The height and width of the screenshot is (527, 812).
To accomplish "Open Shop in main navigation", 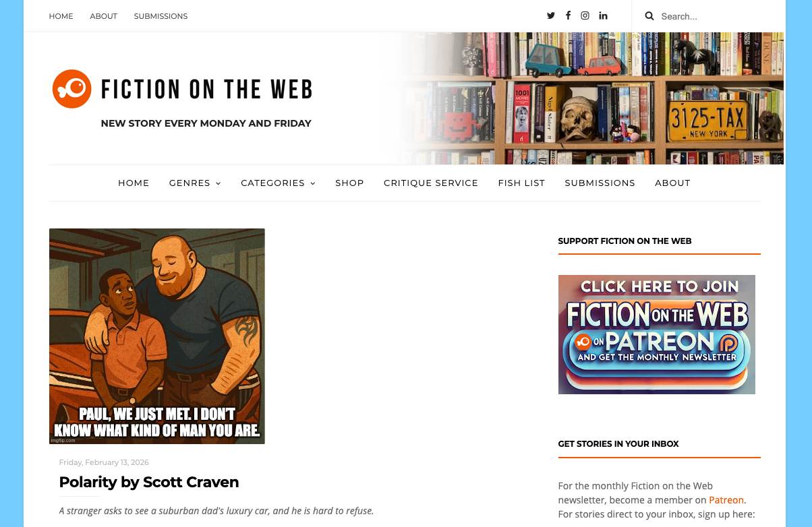I will pyautogui.click(x=349, y=183).
